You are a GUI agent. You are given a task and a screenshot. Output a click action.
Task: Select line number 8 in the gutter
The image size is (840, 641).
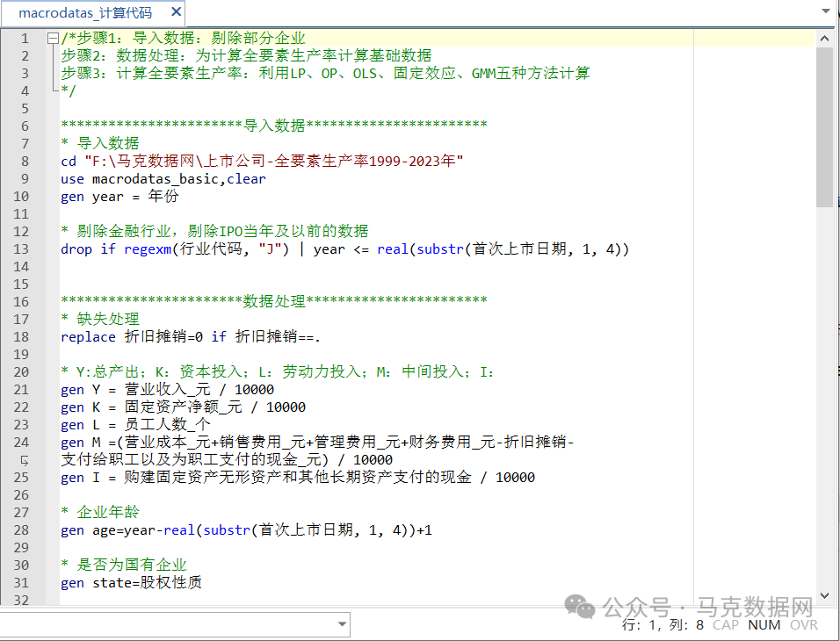point(25,162)
